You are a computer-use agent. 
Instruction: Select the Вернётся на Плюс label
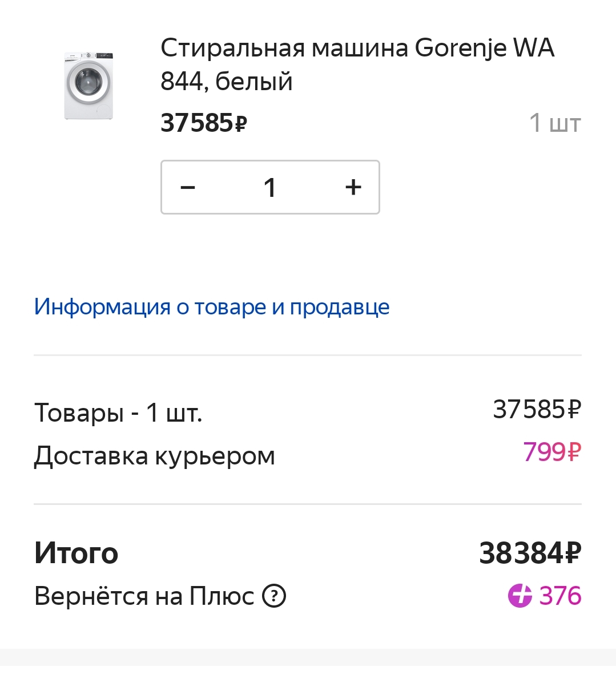(144, 596)
